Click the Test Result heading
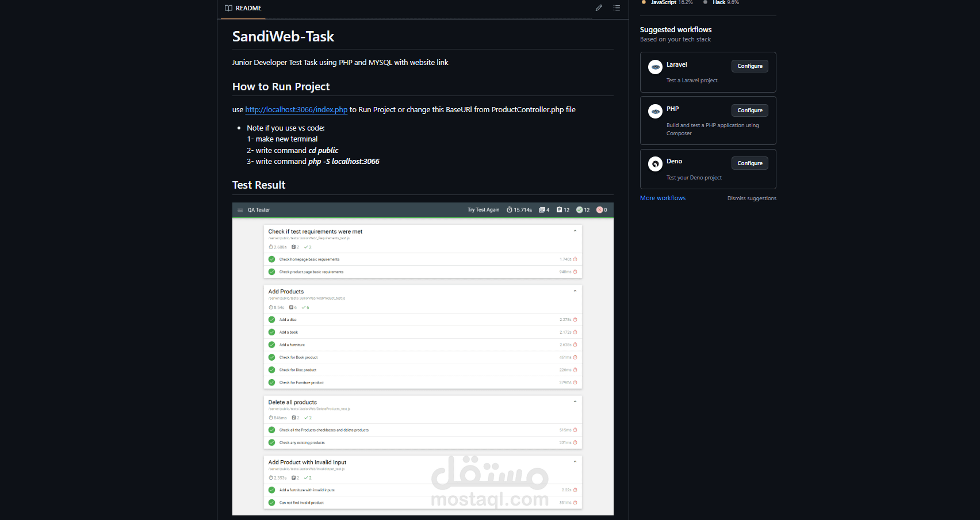 259,185
